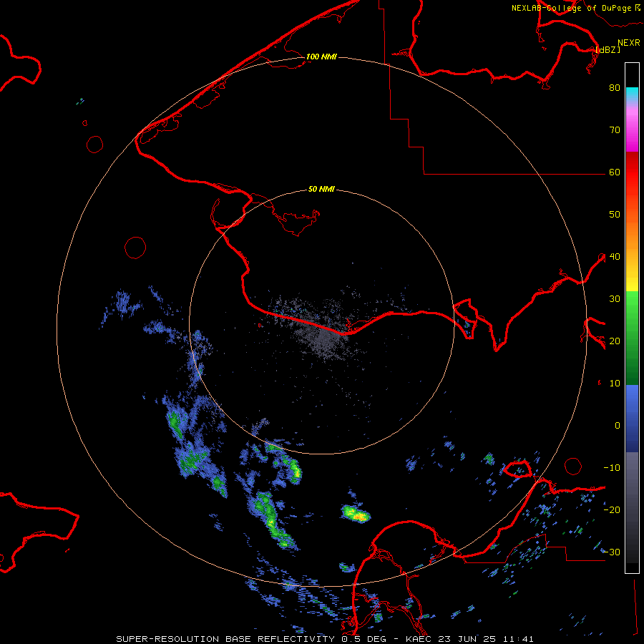Click the 60 value on the dBZ scale
This screenshot has width=644, height=644.
pos(615,172)
